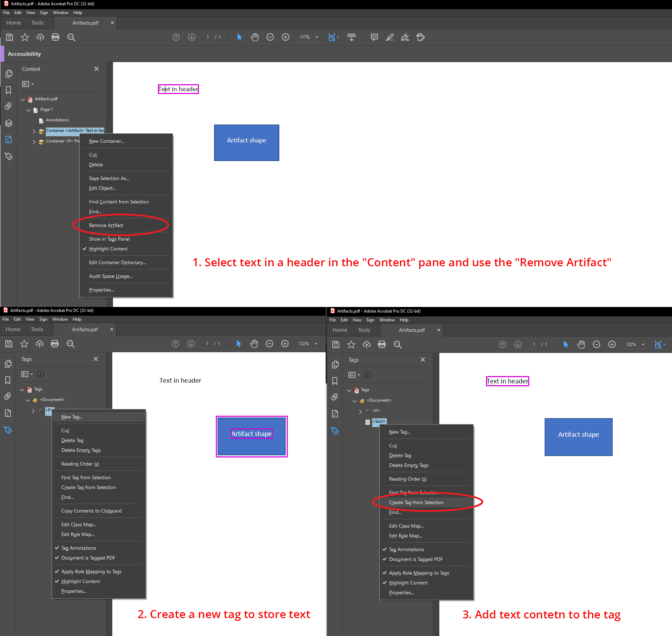Toggle Apply Role Mapping to Tags in the bottom-left menu
672x636 pixels.
91,571
